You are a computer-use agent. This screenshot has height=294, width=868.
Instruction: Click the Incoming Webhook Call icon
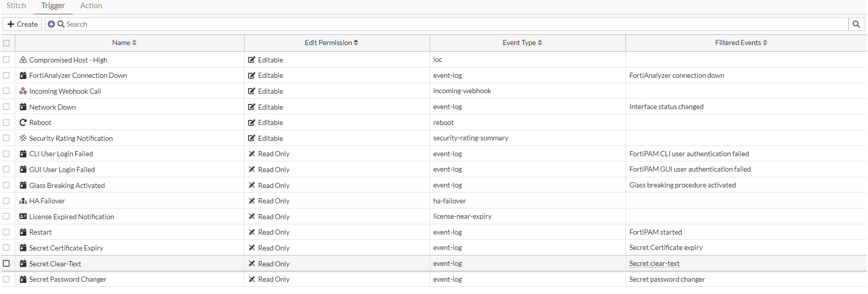point(23,91)
